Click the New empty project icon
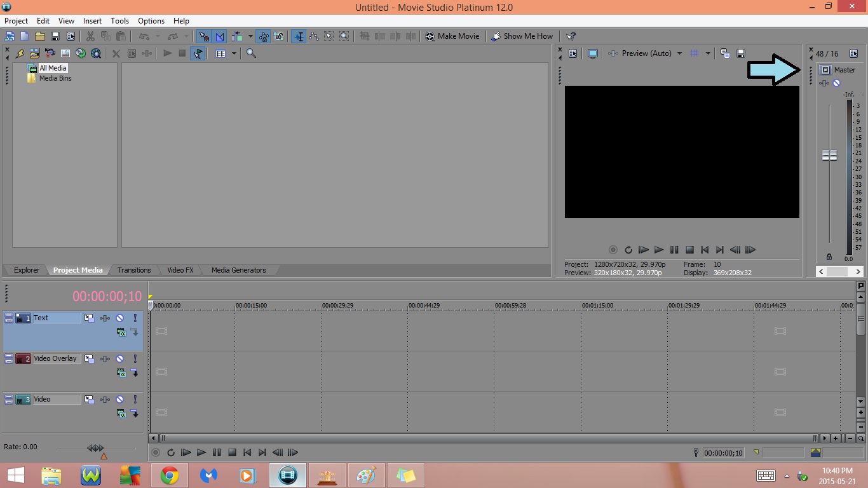Screen dimensions: 868x488 [24, 36]
